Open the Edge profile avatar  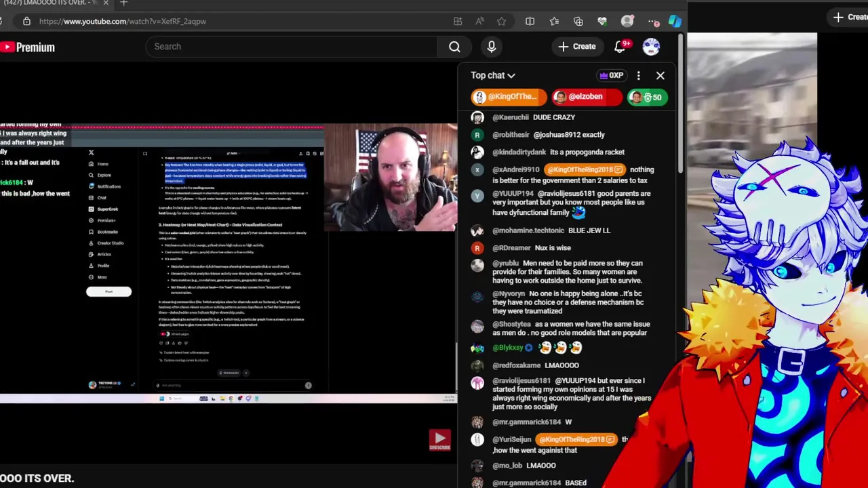pyautogui.click(x=627, y=21)
